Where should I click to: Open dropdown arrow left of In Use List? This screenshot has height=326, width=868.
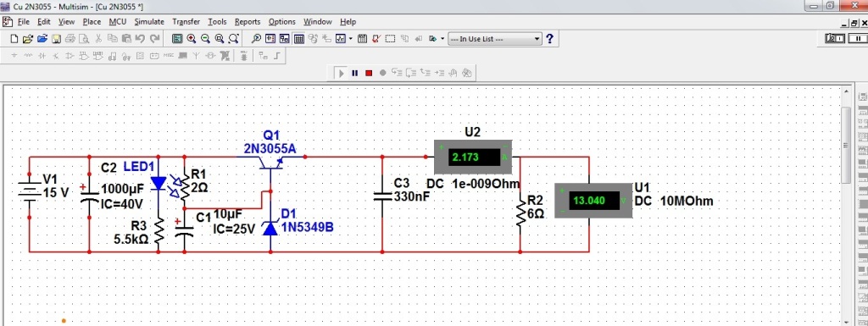tap(442, 39)
